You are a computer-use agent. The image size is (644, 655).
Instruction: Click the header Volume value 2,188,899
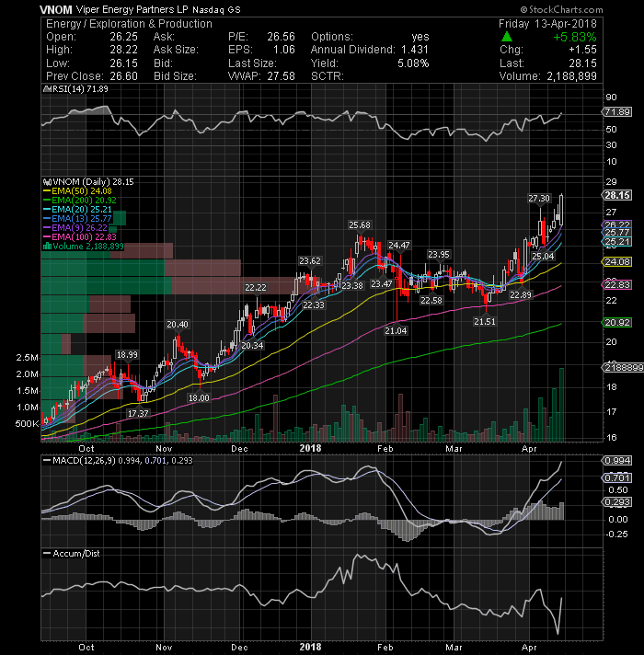(x=571, y=76)
